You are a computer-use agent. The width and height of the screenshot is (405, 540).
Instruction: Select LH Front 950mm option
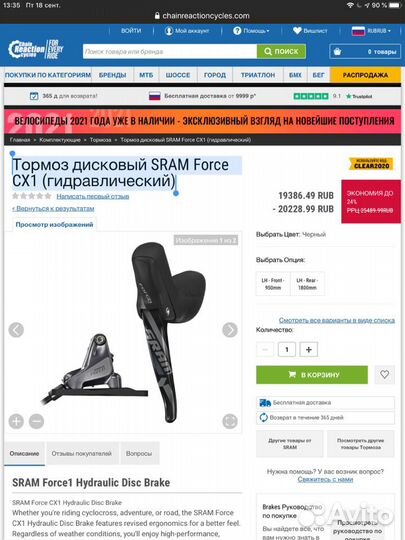point(273,284)
